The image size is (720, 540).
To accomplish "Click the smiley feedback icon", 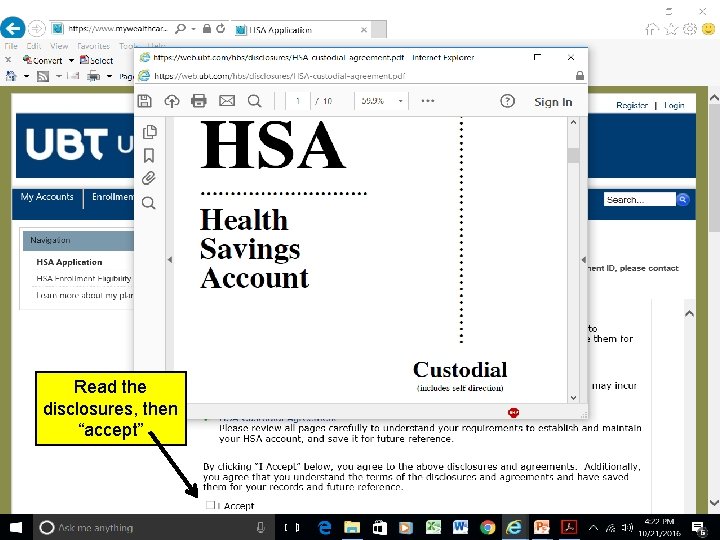I will point(709,29).
